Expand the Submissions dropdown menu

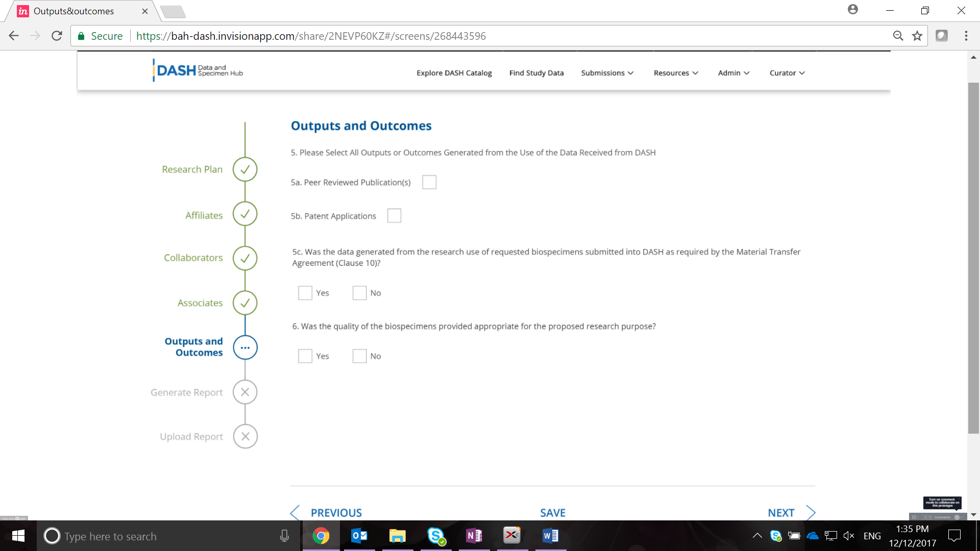point(607,73)
